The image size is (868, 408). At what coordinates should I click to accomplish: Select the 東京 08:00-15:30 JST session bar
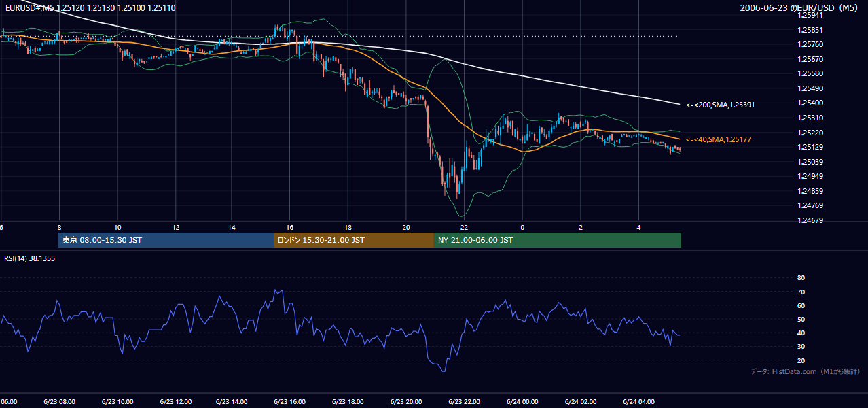point(166,240)
